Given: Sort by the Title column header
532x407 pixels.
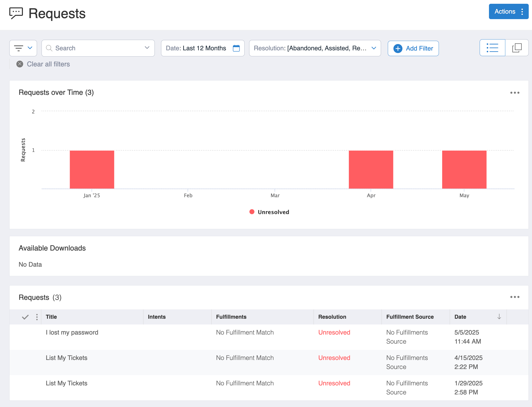Looking at the screenshot, I should (51, 317).
